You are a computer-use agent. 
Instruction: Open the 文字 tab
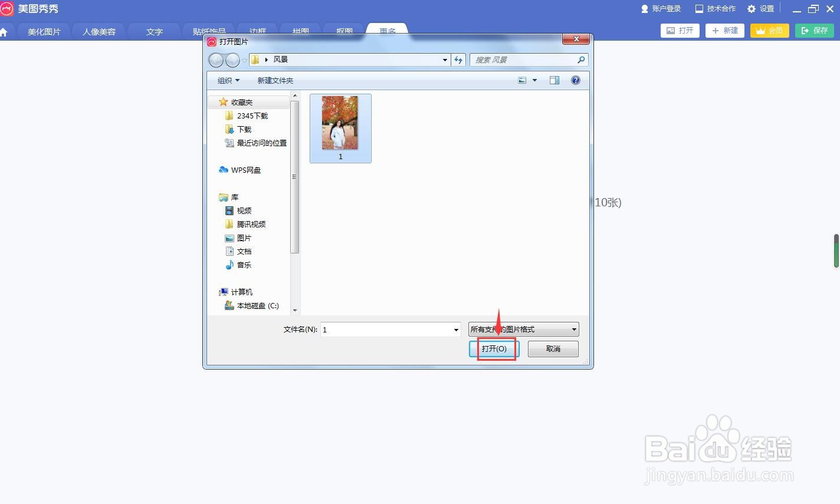pos(155,32)
